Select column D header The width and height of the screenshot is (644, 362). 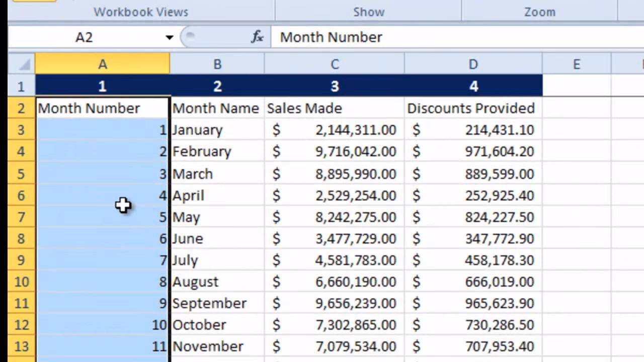473,64
